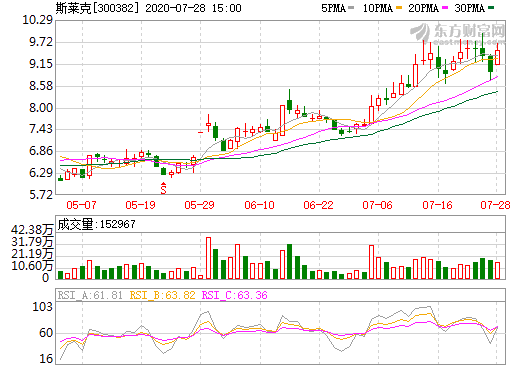Click the 成交量:152967 volume readout
Image resolution: width=520 pixels, height=365 pixels.
click(96, 224)
